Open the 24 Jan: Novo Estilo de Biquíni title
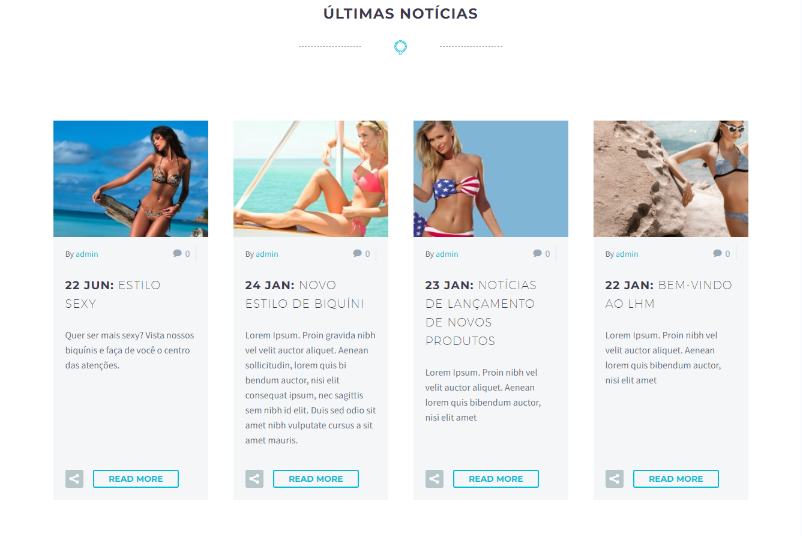Image resolution: width=802 pixels, height=536 pixels. 304,294
